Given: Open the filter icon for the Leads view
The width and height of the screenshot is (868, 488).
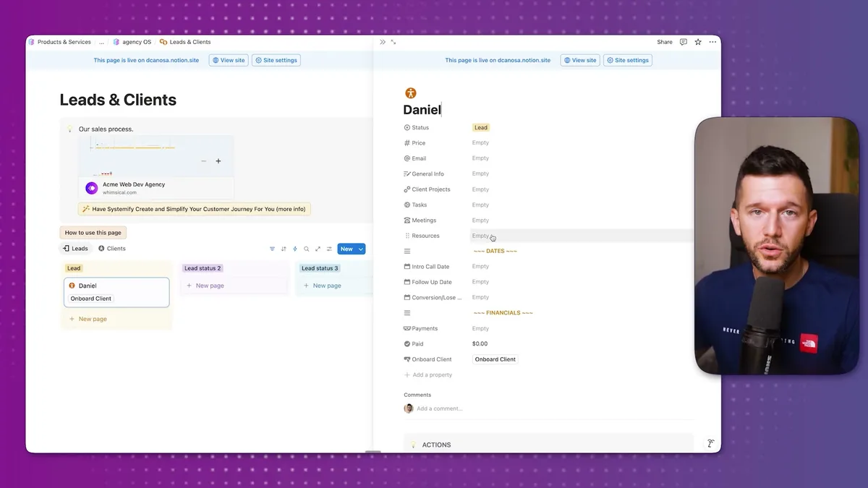Looking at the screenshot, I should pyautogui.click(x=273, y=249).
